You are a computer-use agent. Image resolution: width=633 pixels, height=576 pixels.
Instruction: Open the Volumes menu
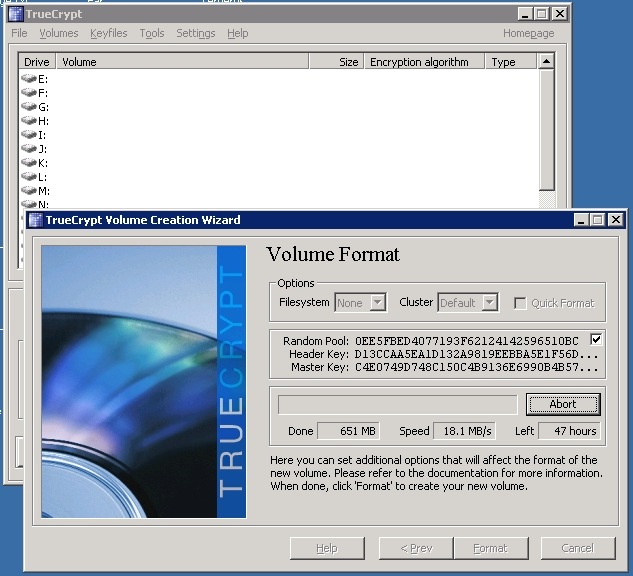[x=58, y=33]
